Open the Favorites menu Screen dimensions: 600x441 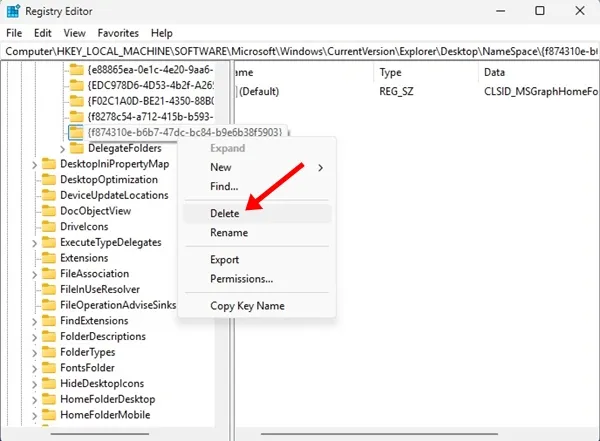118,33
